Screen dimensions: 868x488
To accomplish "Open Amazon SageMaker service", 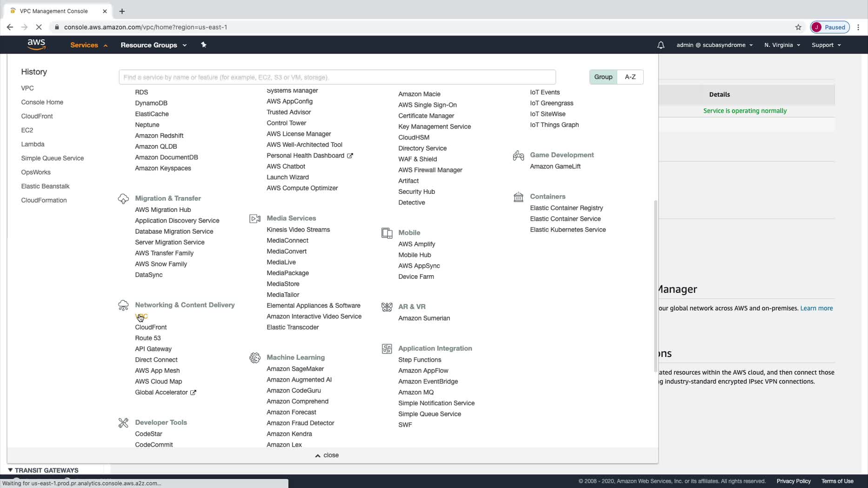I will click(x=295, y=369).
